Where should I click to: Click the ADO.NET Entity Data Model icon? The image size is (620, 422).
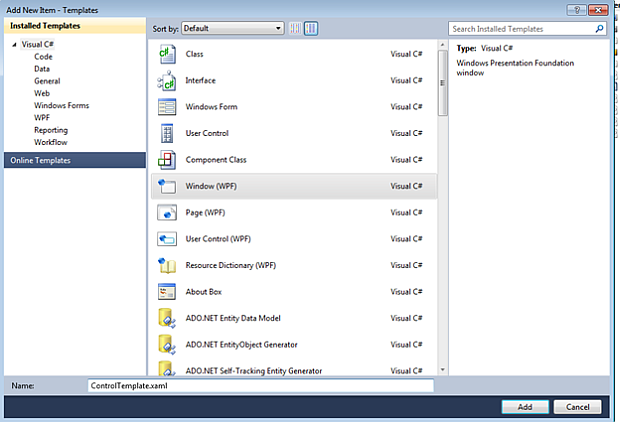tap(167, 318)
